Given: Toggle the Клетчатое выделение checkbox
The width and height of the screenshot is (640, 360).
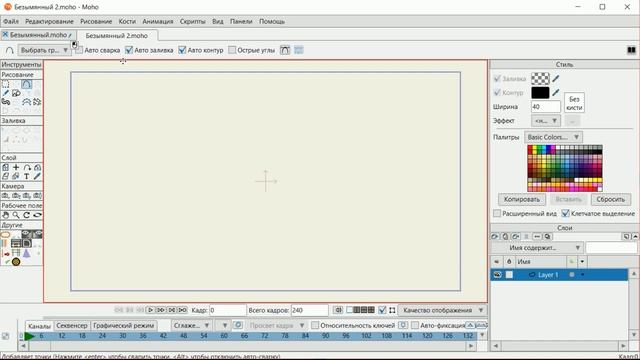Looking at the screenshot, I should (x=565, y=213).
